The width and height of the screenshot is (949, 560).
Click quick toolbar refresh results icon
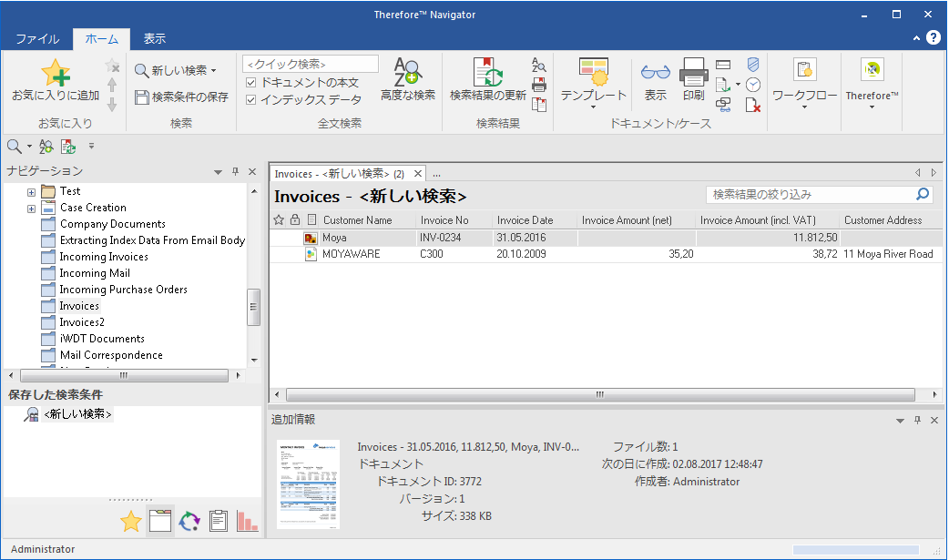pos(68,146)
